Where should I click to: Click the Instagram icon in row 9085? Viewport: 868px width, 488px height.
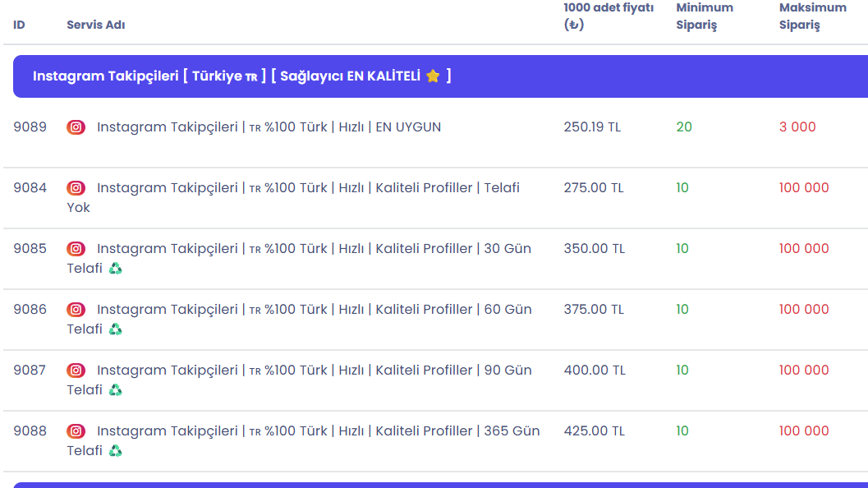coord(76,249)
